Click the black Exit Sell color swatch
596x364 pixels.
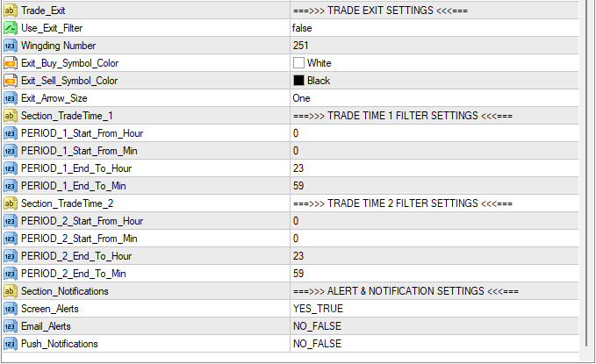pyautogui.click(x=298, y=80)
